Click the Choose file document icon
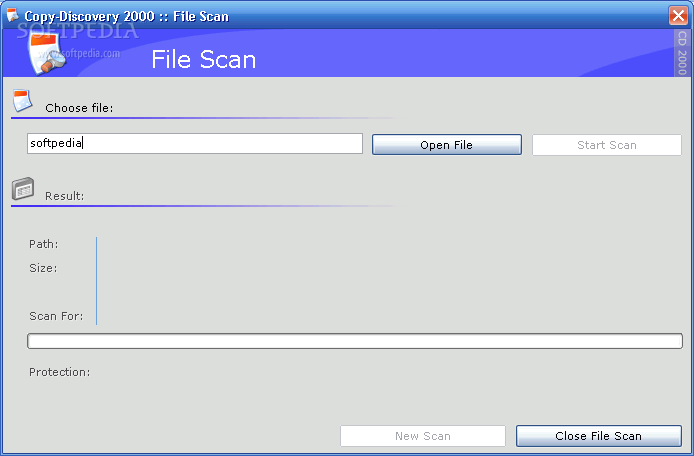694x456 pixels. click(22, 100)
